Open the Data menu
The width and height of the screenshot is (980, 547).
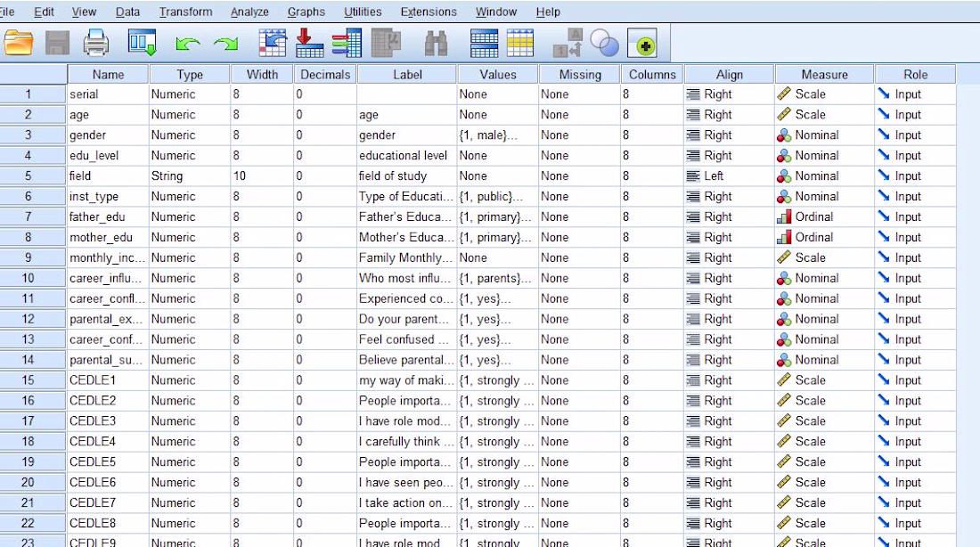pos(127,12)
